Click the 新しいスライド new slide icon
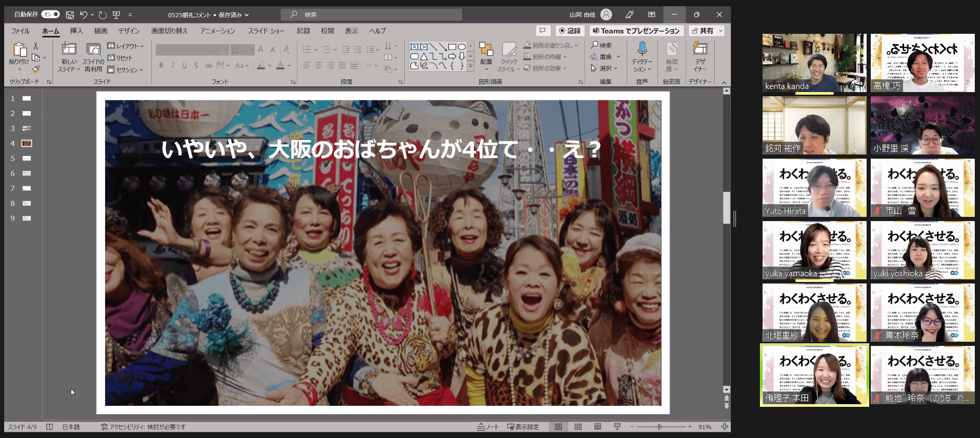The image size is (980, 438). (69, 50)
